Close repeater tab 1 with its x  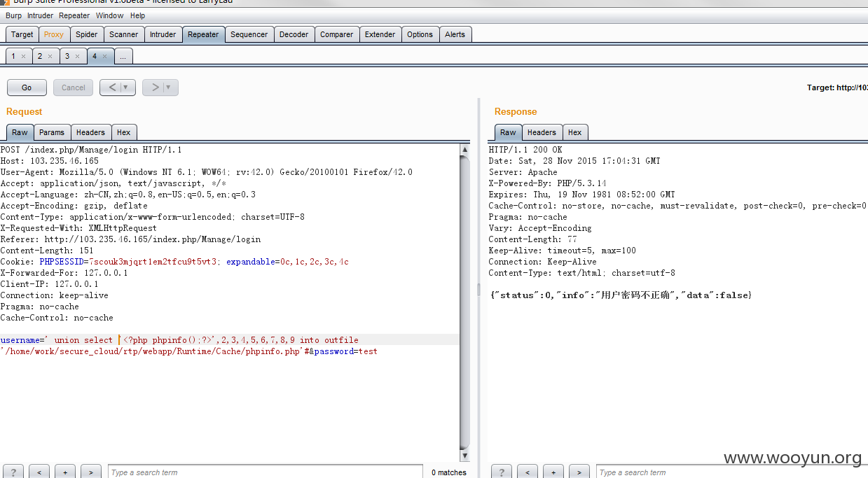[x=23, y=57]
